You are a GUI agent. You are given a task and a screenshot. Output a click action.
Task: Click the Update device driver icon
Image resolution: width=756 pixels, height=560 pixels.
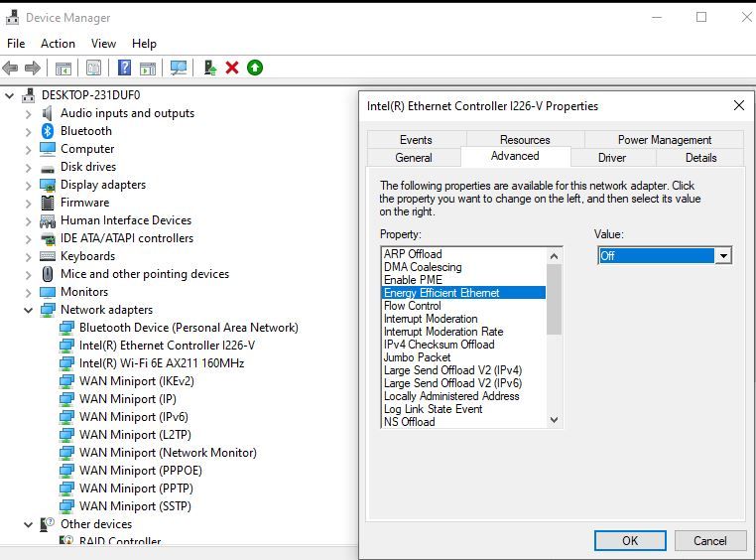tap(210, 68)
